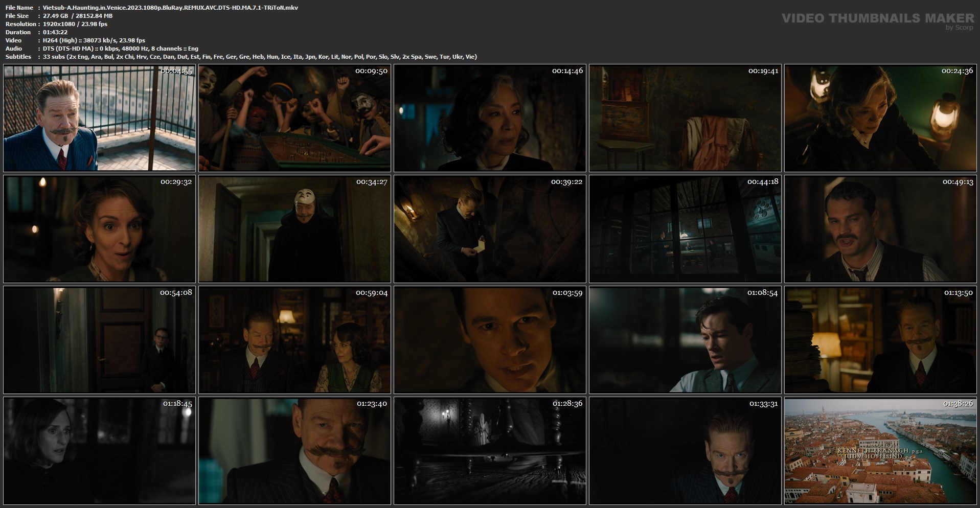Screen dimensions: 980x508
Task: Click the duration value 01:43:22
Action: tap(55, 32)
